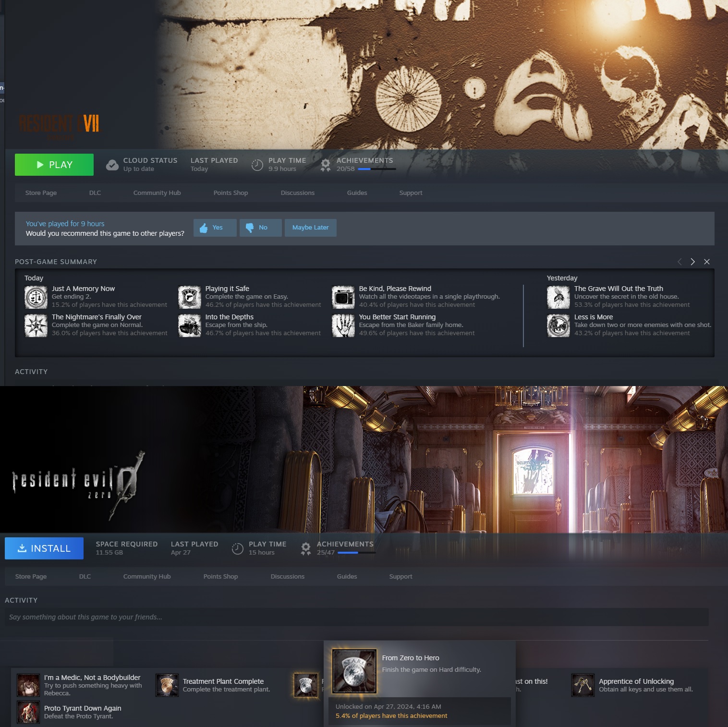Viewport: 728px width, 727px height.
Task: Open Resident Evil 7 achievements gear icon
Action: [326, 165]
